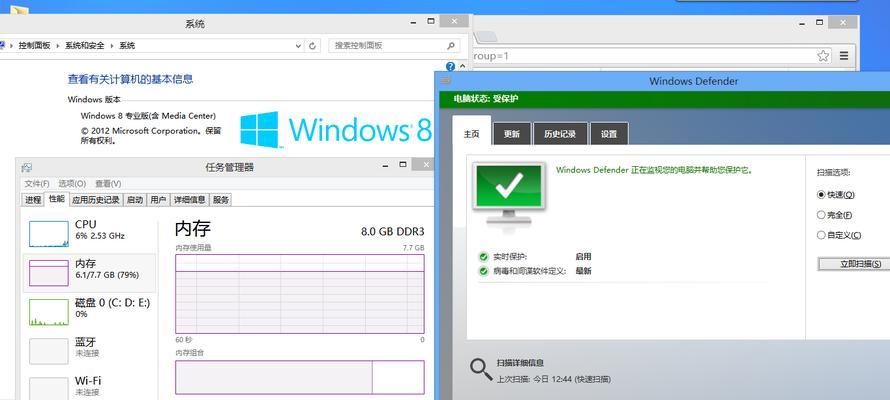Maximize the 任务管理器 window
This screenshot has height=400, width=890.
403,165
